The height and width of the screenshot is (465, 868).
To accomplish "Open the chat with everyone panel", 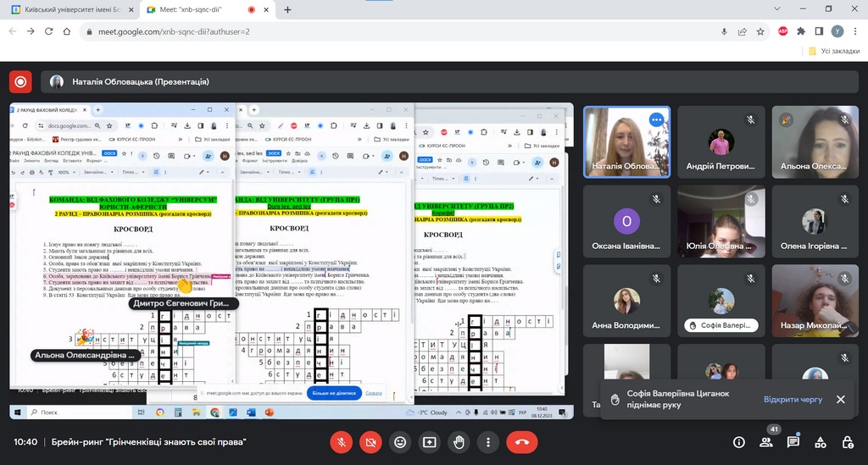I will pyautogui.click(x=793, y=442).
